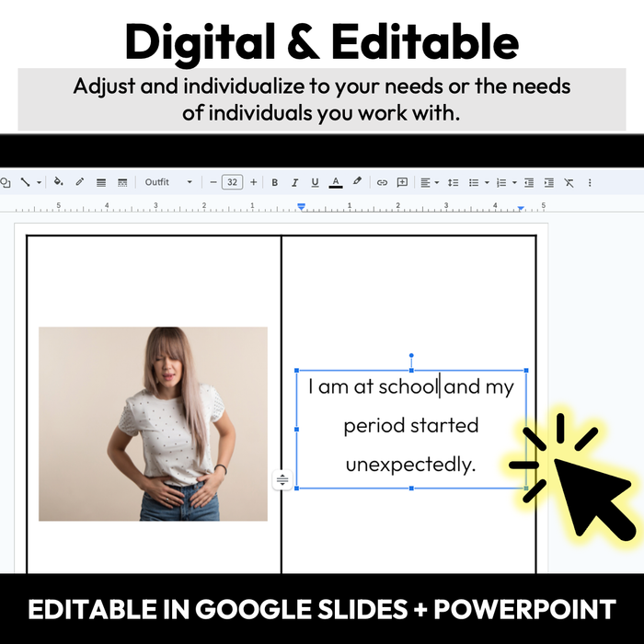644x644 pixels.
Task: Click the font size field showing 32
Action: (x=233, y=182)
